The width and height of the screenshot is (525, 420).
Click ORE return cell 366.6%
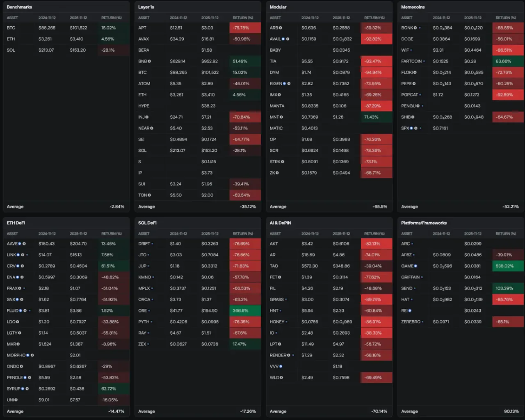(x=245, y=311)
